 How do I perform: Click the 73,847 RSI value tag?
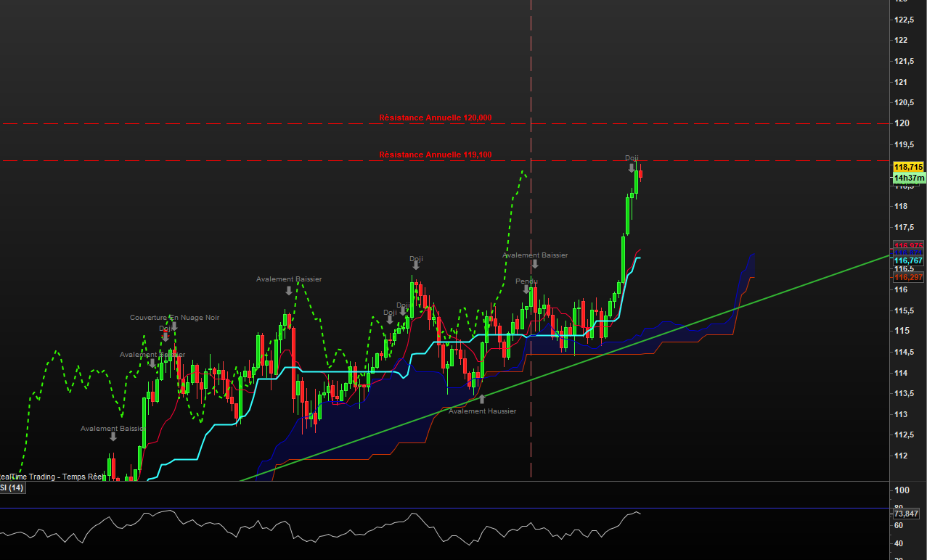tap(907, 514)
